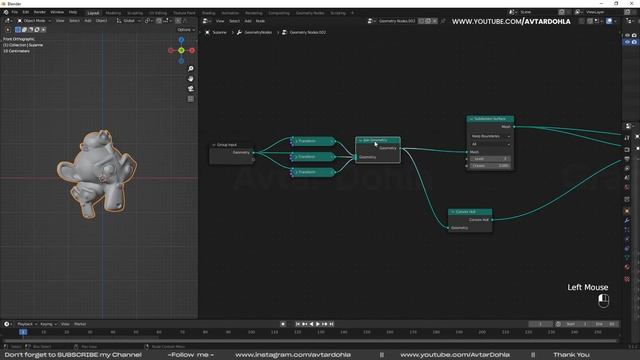Image resolution: width=640 pixels, height=360 pixels.
Task: Open the Window menu
Action: point(57,12)
